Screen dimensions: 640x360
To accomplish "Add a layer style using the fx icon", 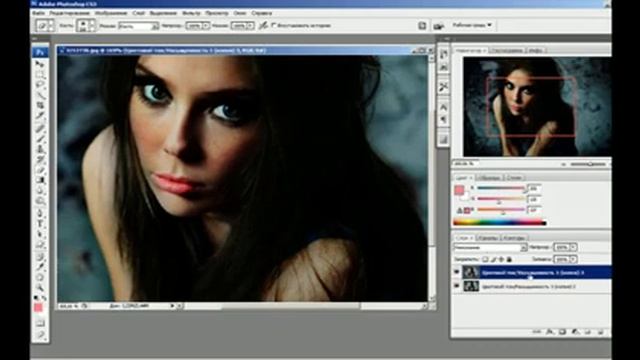I will (550, 332).
